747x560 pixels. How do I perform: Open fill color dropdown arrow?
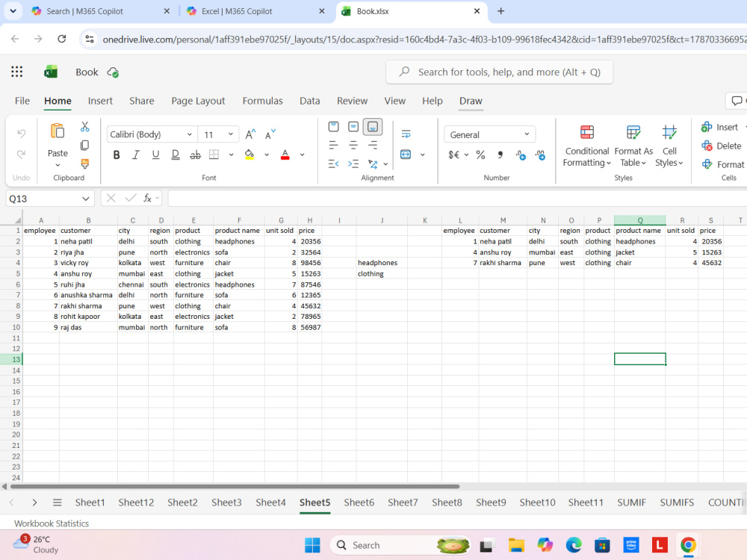click(267, 155)
